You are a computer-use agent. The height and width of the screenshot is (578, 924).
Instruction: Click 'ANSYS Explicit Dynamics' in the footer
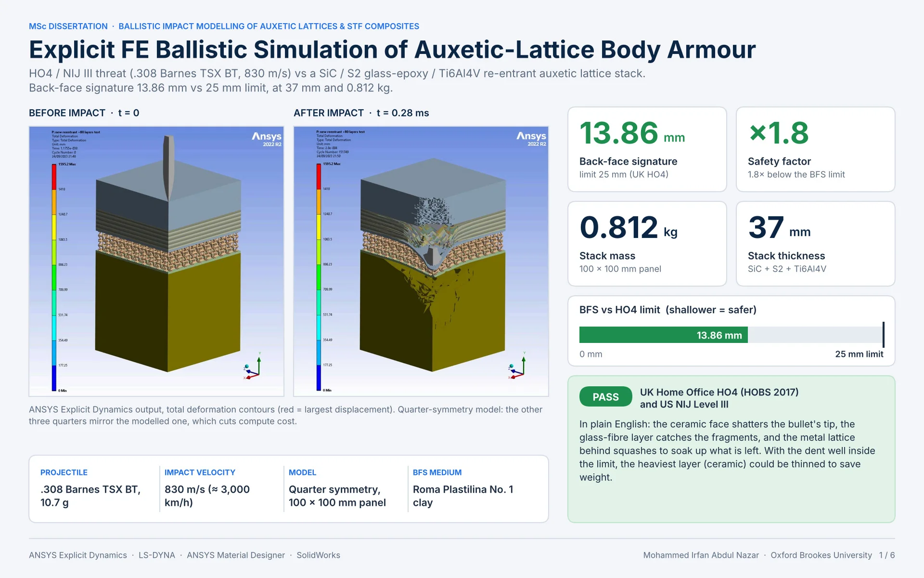point(78,555)
